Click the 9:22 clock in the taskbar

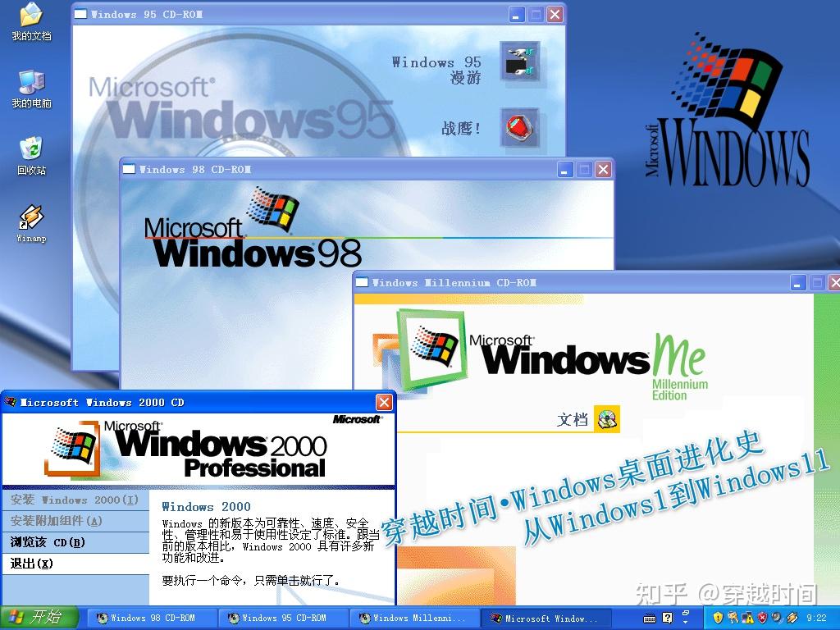click(x=817, y=619)
